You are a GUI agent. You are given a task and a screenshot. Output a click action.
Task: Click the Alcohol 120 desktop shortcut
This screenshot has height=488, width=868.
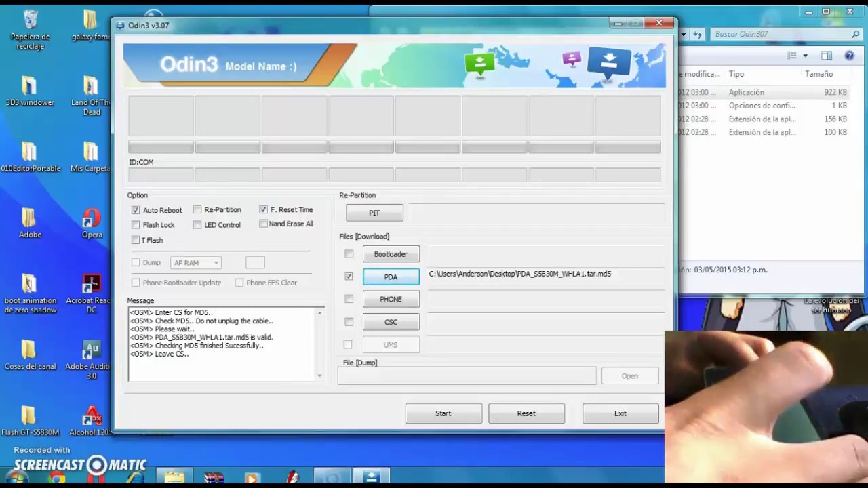90,420
